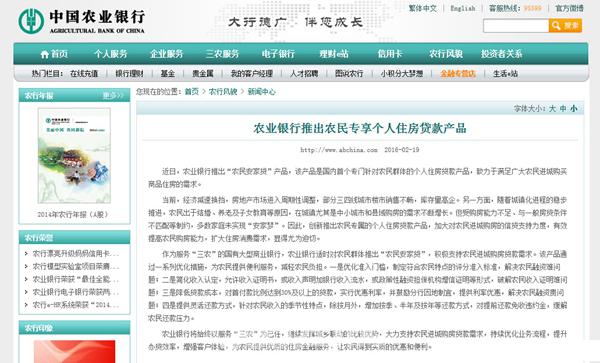Go to 在线充值 in hot columns
The image size is (600, 363).
tap(84, 73)
